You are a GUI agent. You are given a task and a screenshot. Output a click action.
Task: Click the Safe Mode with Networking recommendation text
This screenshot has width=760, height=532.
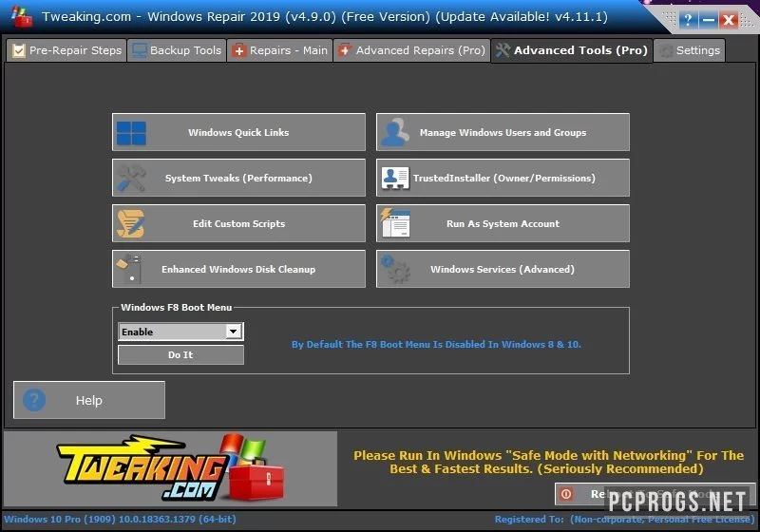548,463
